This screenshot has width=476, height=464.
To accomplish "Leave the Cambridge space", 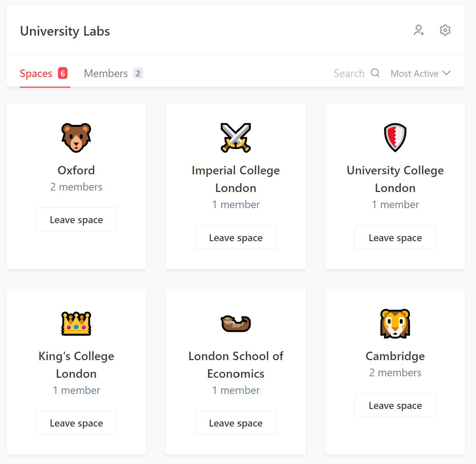I will tap(395, 405).
